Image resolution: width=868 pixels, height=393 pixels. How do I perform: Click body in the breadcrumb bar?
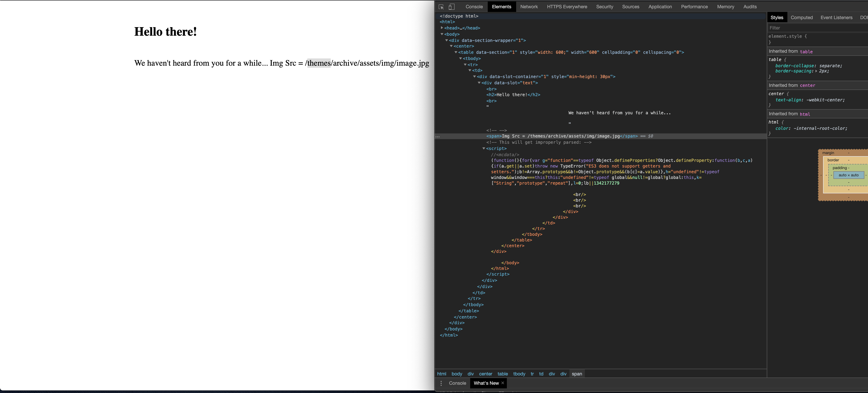(x=456, y=374)
